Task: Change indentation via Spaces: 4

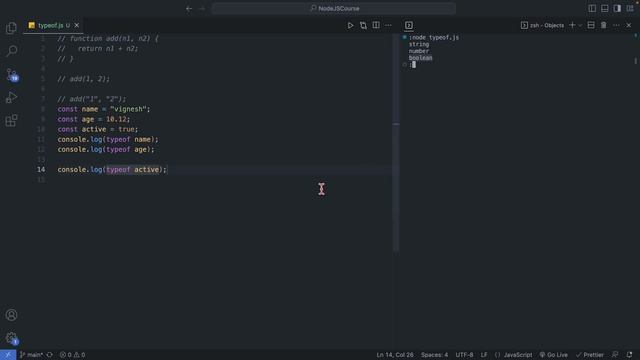Action: pyautogui.click(x=434, y=355)
